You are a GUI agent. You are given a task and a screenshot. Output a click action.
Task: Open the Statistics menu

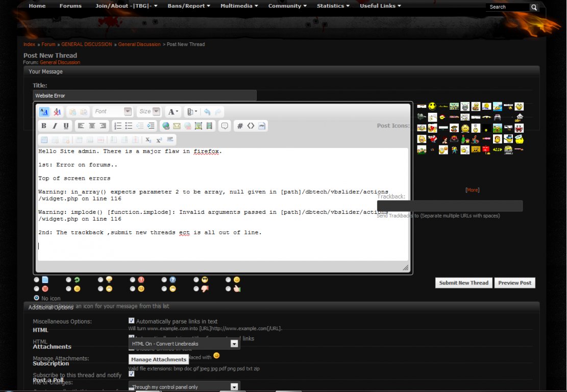click(x=333, y=6)
